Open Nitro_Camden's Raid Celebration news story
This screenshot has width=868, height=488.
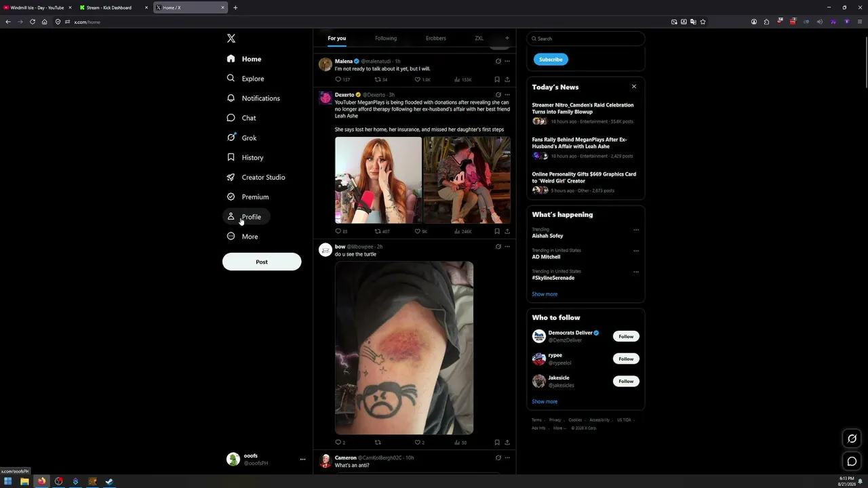click(x=583, y=108)
